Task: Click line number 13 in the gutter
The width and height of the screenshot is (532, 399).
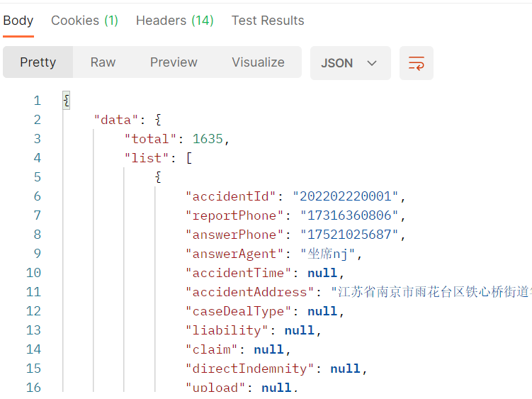Action: (x=33, y=330)
